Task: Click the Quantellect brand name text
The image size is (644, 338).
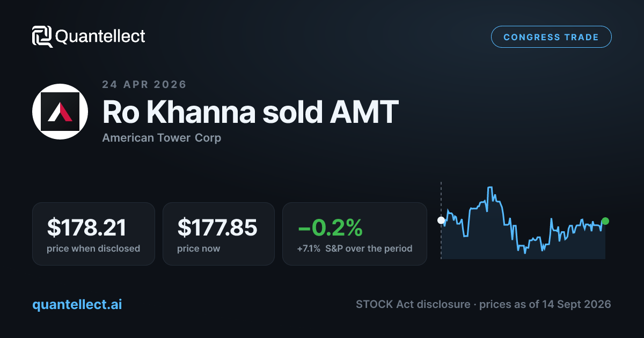Action: [x=100, y=36]
